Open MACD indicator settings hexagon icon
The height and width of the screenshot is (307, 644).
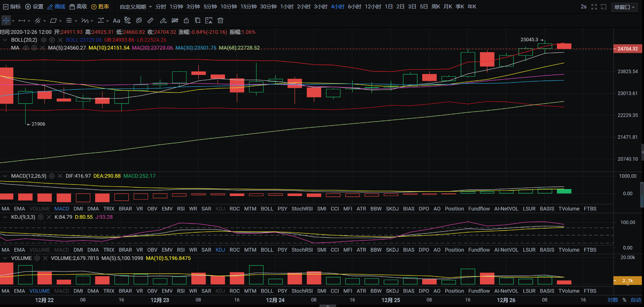point(52,176)
